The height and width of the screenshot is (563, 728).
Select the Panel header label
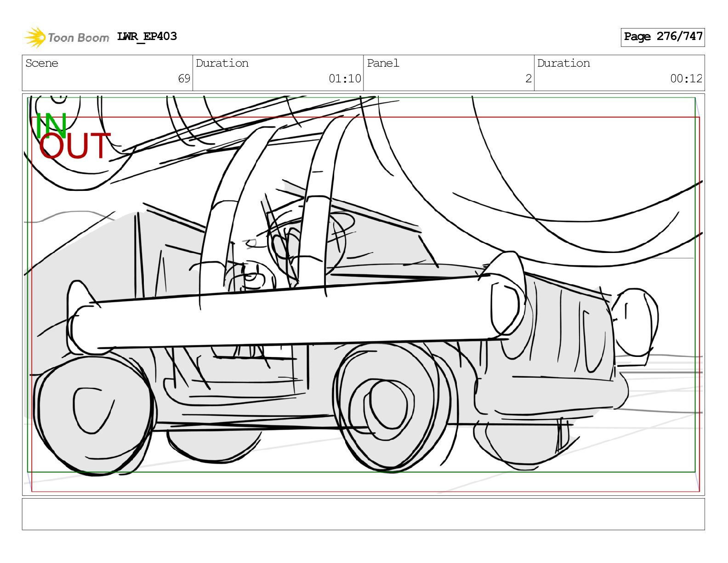point(383,63)
